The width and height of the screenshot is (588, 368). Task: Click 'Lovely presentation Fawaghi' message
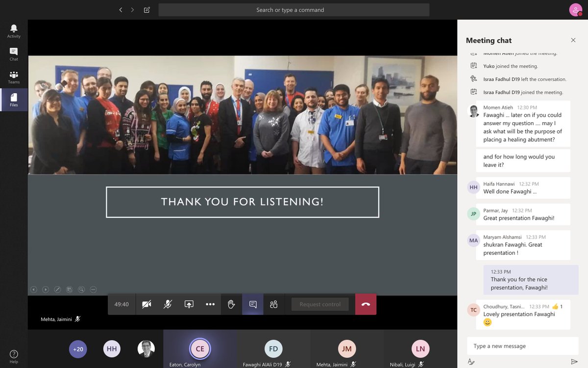click(x=523, y=315)
